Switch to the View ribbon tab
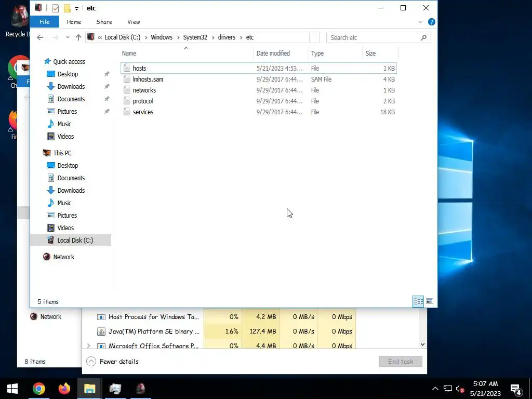Image resolution: width=532 pixels, height=399 pixels. point(134,22)
